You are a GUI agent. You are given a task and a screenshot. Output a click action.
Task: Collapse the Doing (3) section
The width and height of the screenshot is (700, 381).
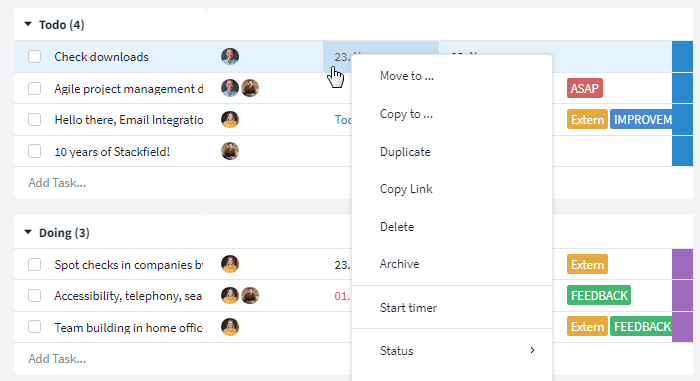[x=28, y=232]
